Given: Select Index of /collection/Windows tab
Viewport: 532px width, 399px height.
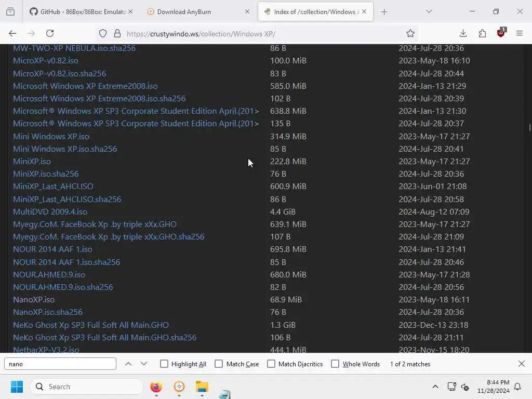Looking at the screenshot, I should pos(315,12).
